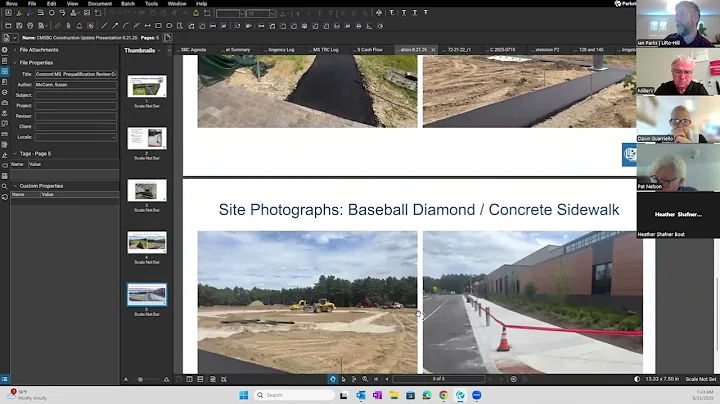720x404 pixels.
Task: Open the Tools menu
Action: point(151,4)
